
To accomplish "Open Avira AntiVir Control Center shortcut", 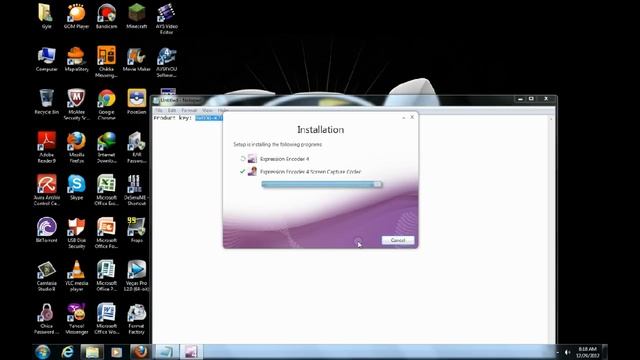I will 47,190.
